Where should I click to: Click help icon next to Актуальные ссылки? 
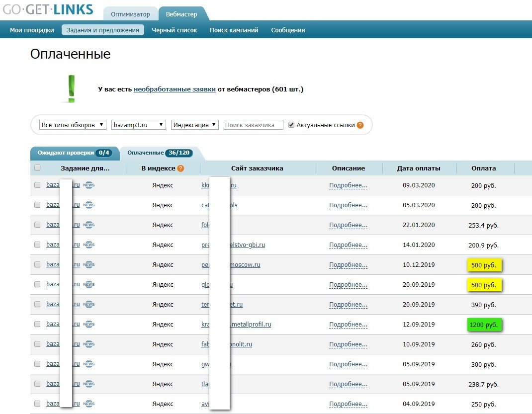[360, 125]
